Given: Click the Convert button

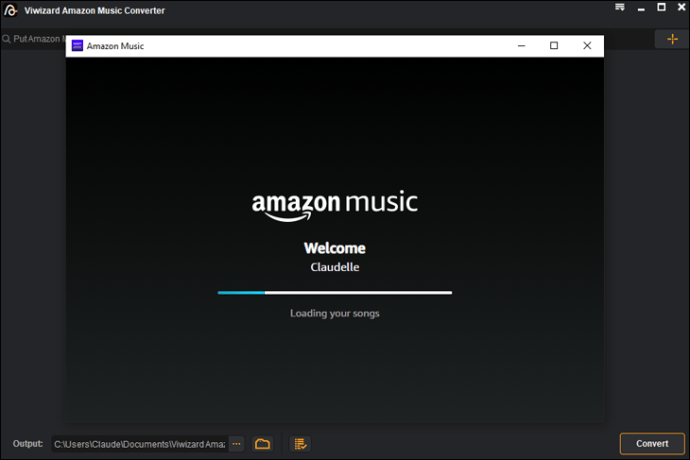Looking at the screenshot, I should coord(652,444).
